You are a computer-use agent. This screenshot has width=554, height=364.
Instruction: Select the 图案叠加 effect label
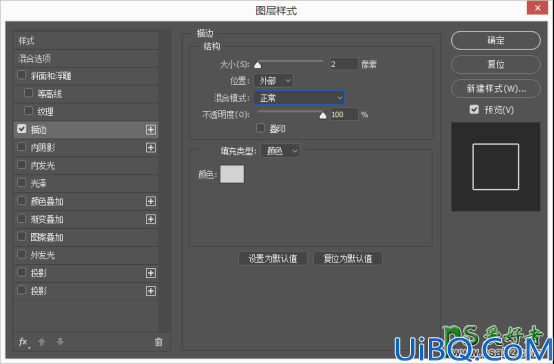pos(47,237)
